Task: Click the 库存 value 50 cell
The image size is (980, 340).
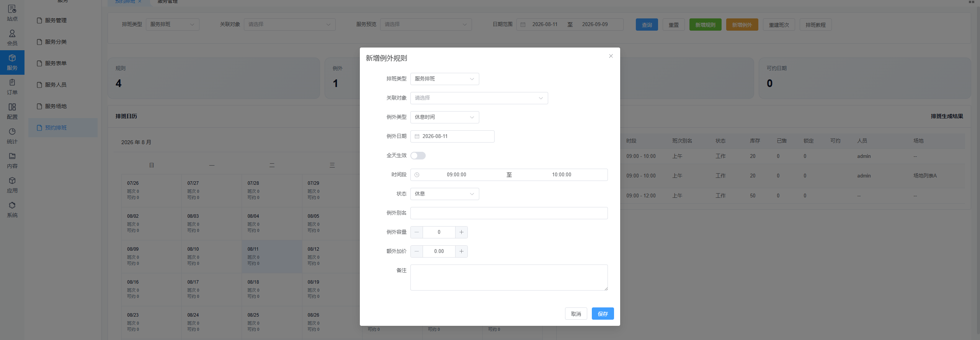Action: 753,196
